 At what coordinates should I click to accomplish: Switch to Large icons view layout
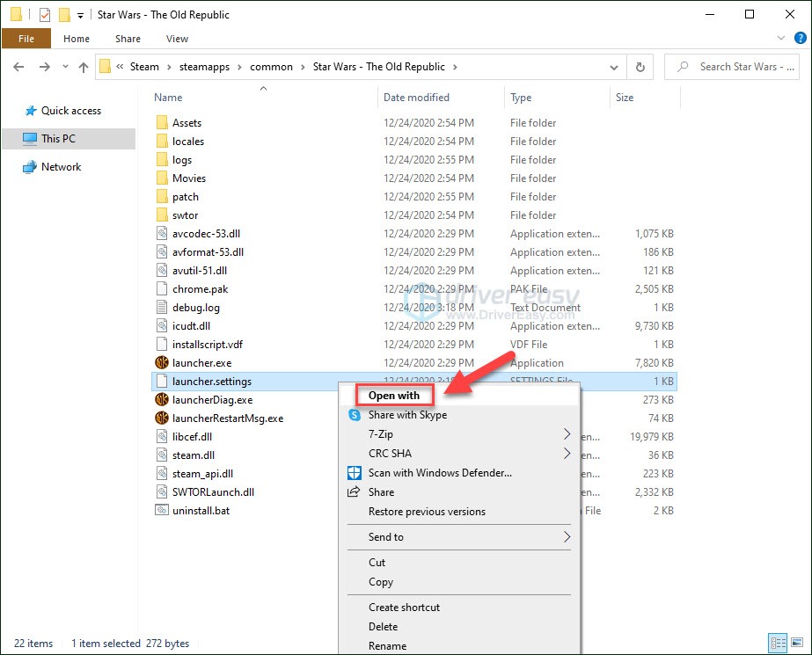(x=796, y=643)
